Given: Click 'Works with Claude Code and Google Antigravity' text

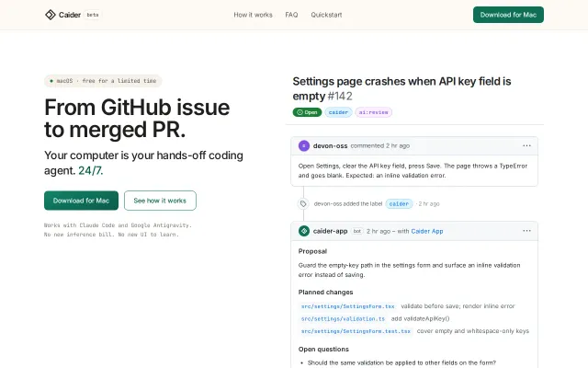Looking at the screenshot, I should 118,225.
